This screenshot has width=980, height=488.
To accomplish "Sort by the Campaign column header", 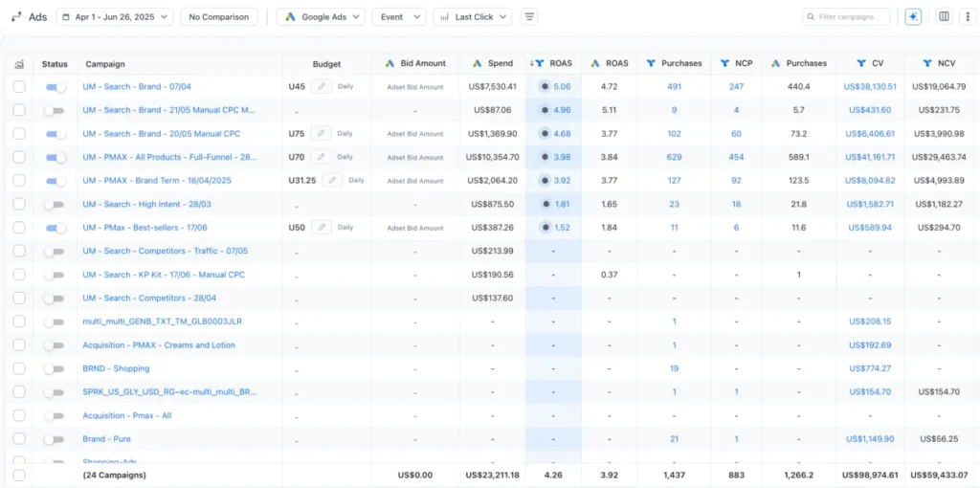I will click(x=105, y=64).
